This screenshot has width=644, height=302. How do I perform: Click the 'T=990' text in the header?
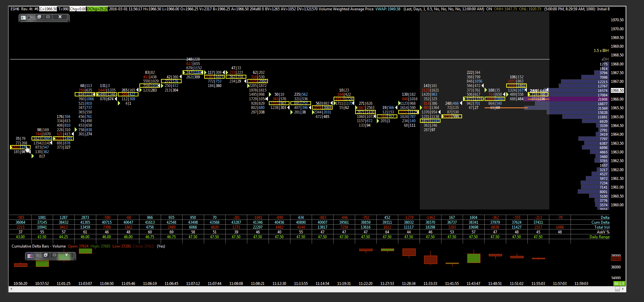point(63,9)
